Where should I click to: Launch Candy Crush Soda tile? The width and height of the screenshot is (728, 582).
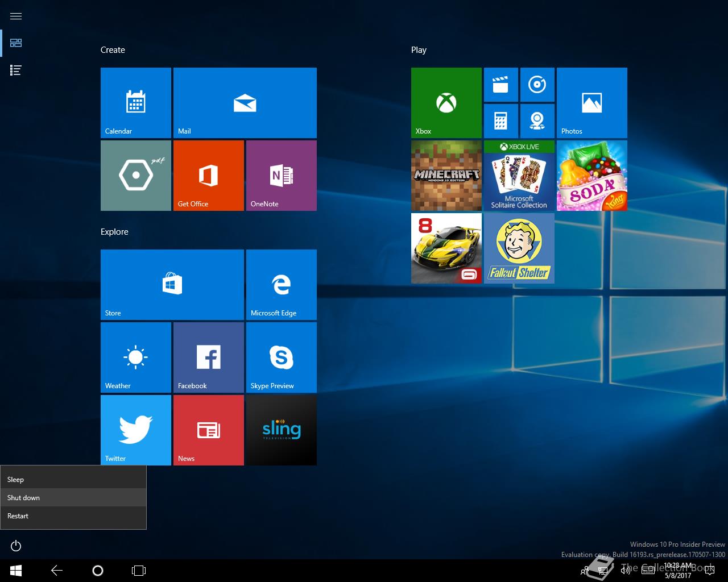point(592,176)
